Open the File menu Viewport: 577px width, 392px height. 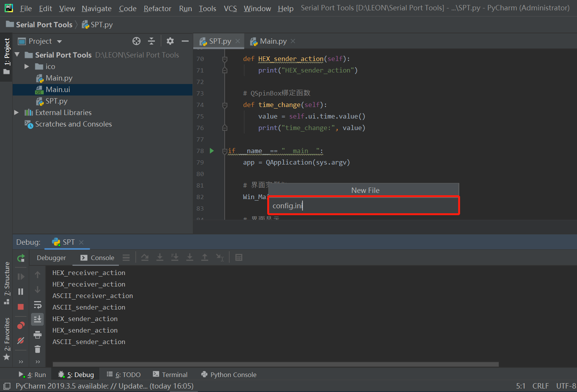pos(26,8)
